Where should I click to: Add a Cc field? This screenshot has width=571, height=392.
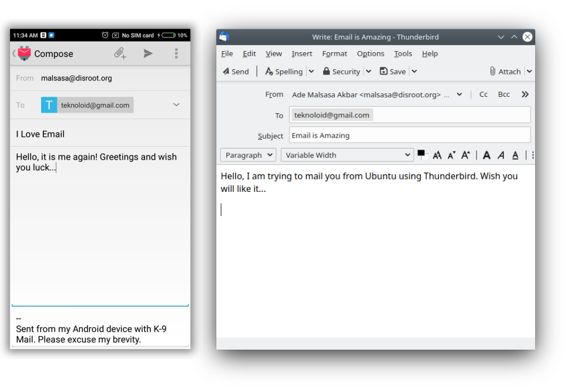coord(483,94)
